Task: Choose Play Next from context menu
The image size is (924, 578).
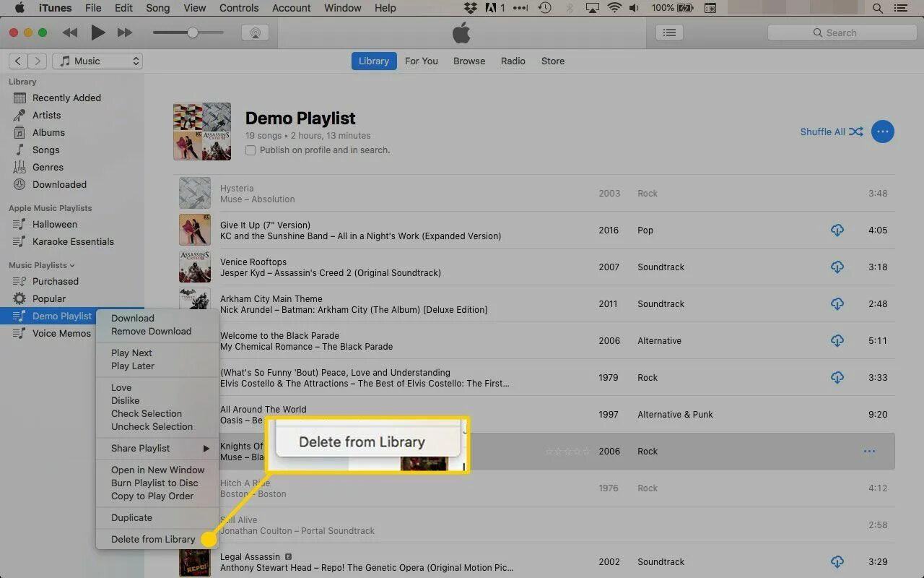Action: pos(157,353)
